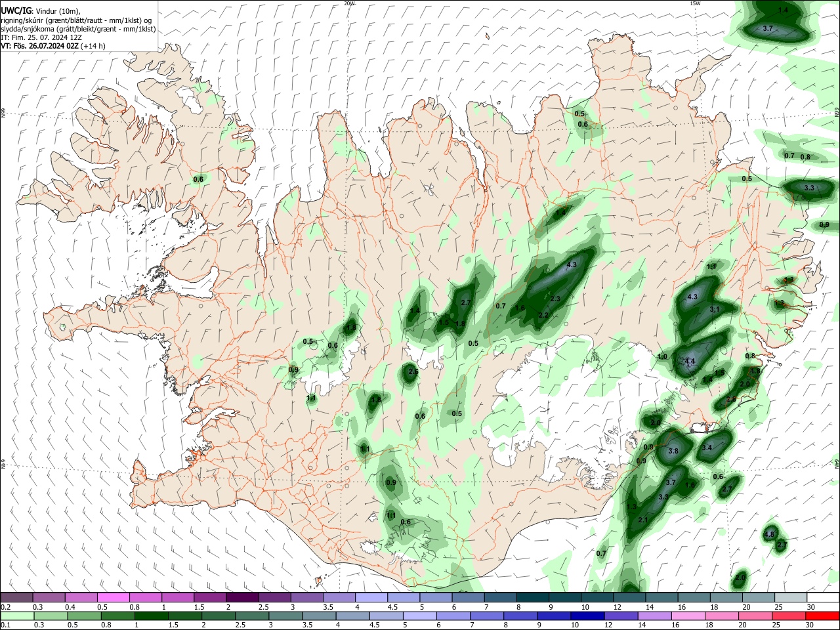Click the dull mauve-grey swatch labeled 0.2
840x630 pixels.
pos(16,597)
